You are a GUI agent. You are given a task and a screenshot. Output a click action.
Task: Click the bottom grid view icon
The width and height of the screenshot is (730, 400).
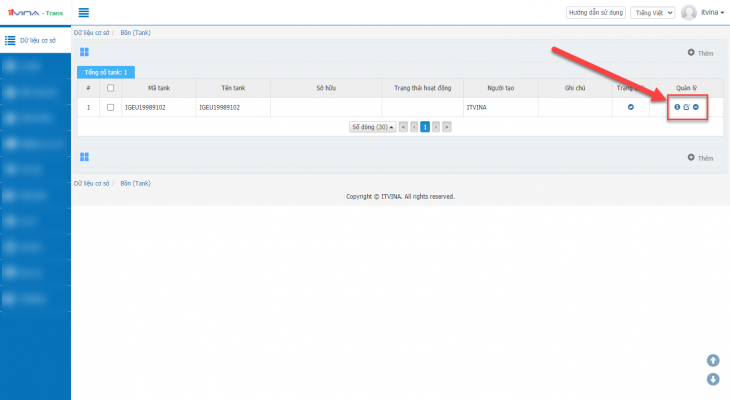pos(85,157)
